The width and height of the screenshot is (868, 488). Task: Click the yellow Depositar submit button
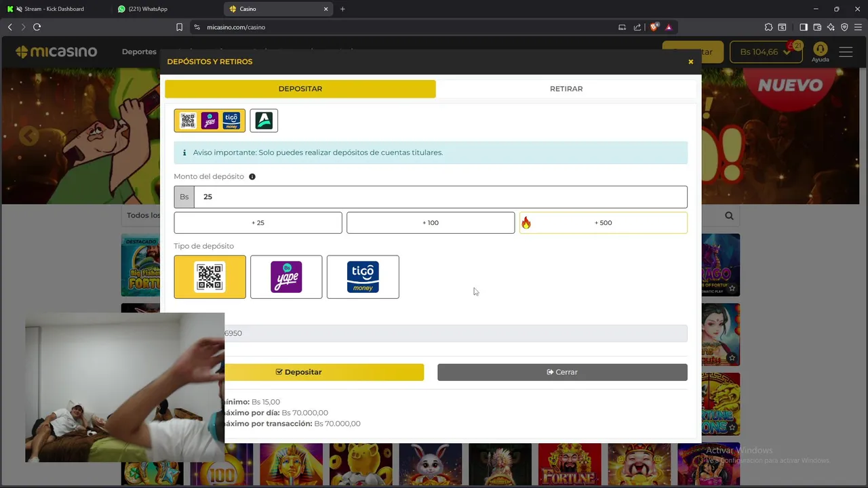[x=299, y=372]
